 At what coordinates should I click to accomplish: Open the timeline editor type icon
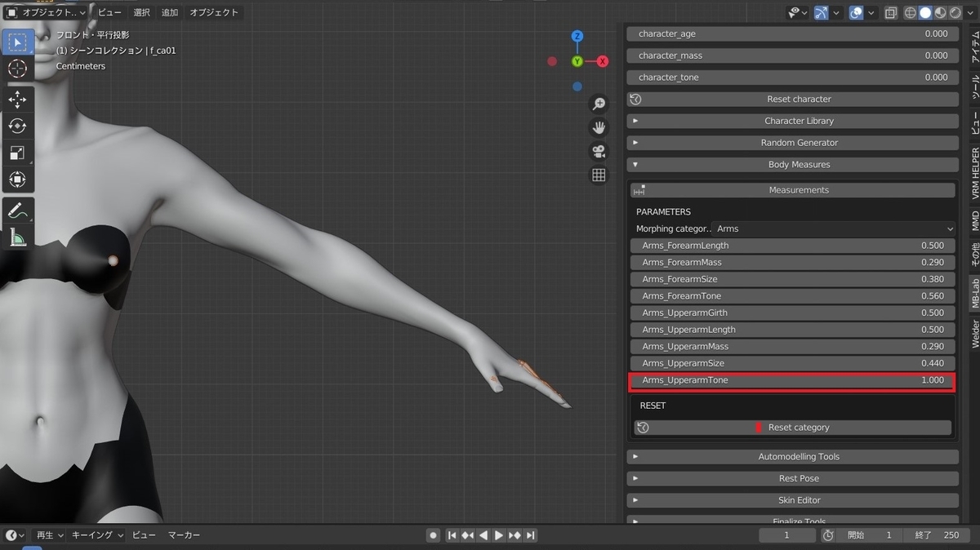click(15, 535)
